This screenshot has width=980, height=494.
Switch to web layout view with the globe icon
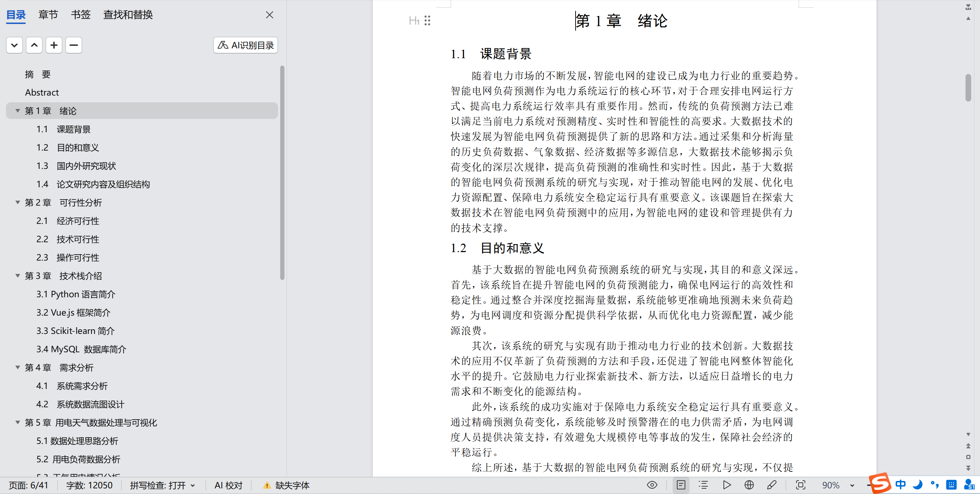(x=749, y=485)
